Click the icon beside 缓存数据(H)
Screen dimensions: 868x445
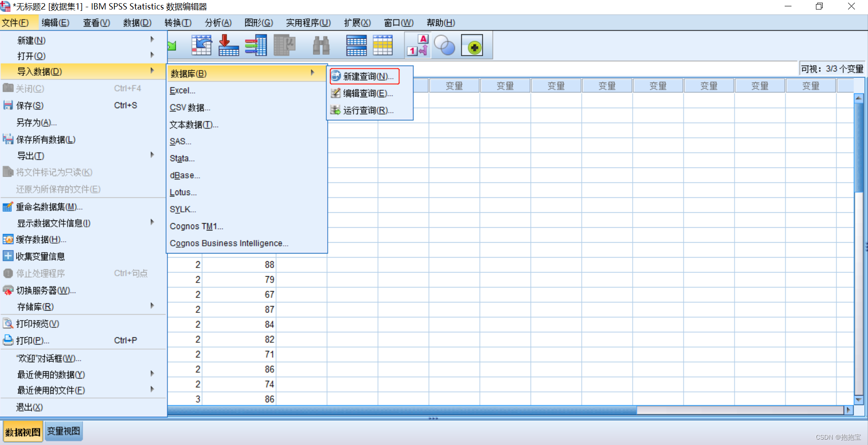coord(8,239)
